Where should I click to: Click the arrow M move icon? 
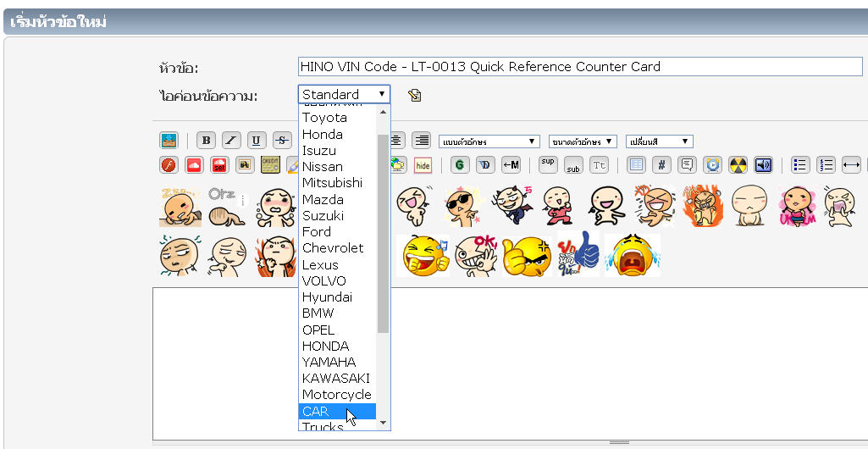pyautogui.click(x=511, y=165)
